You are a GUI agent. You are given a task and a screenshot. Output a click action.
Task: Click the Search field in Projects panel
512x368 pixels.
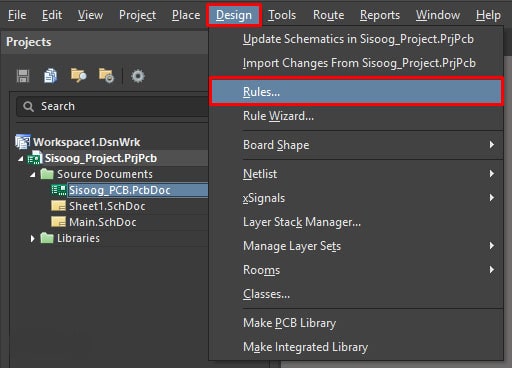(113, 106)
